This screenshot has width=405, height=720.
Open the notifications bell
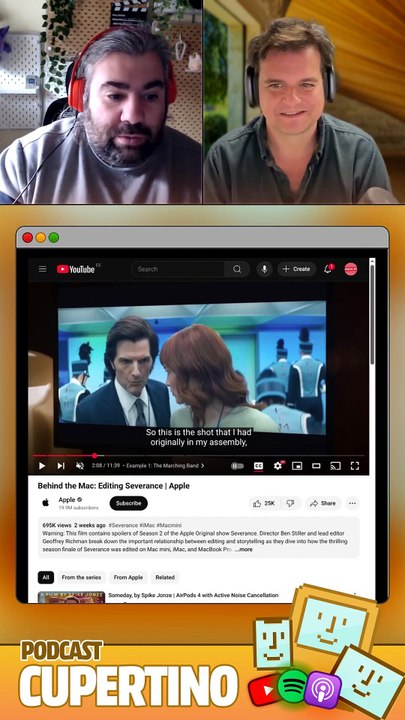tap(328, 269)
